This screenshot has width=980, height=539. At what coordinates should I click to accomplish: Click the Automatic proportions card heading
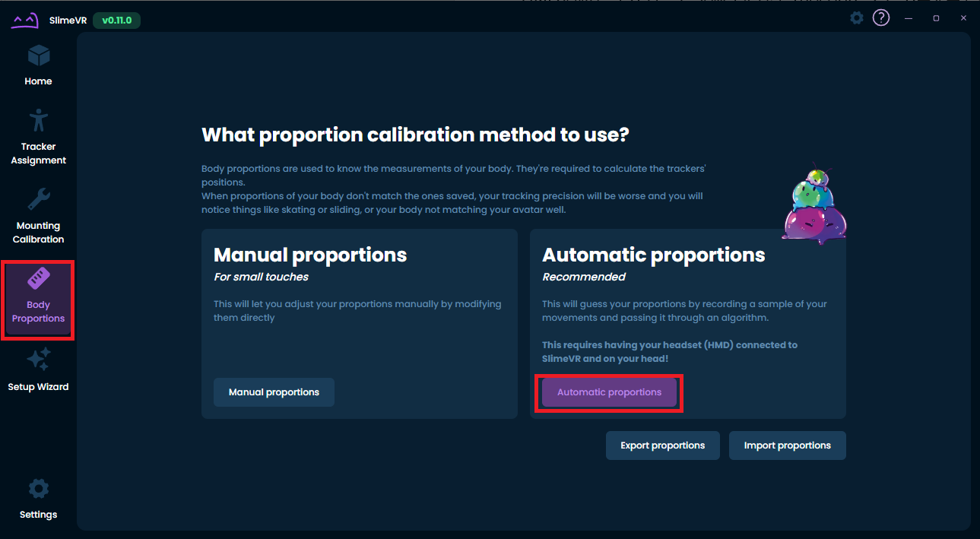[653, 255]
